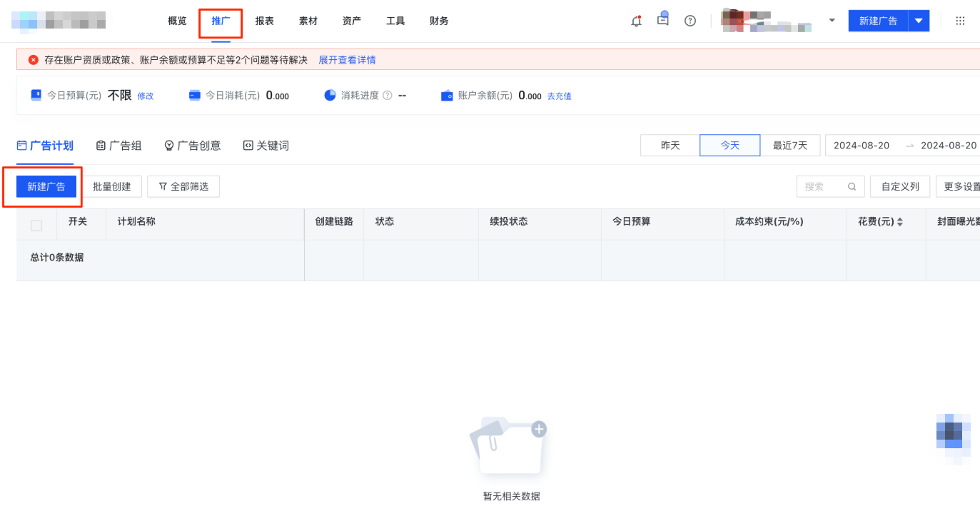
Task: Open the message center icon
Action: coord(662,21)
